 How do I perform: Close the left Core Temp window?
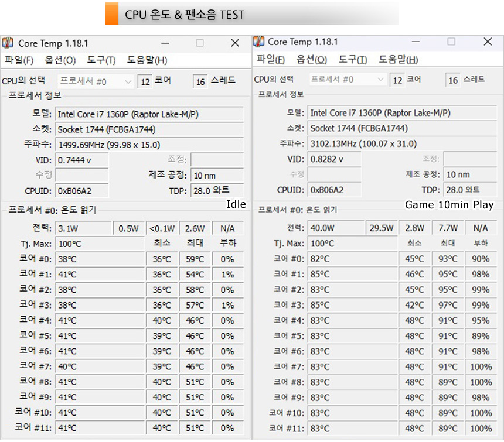(x=235, y=43)
